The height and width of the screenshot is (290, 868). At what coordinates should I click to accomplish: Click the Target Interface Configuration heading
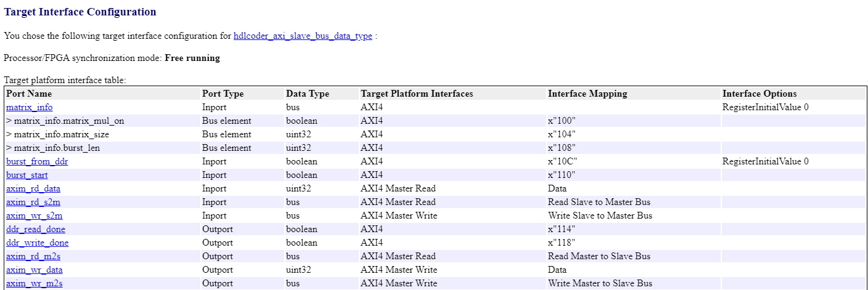pos(80,12)
